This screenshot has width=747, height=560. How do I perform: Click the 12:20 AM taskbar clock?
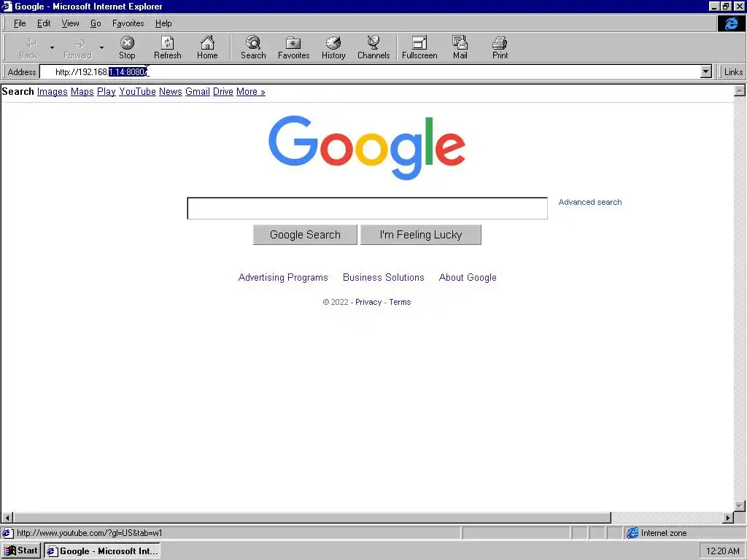click(x=722, y=551)
